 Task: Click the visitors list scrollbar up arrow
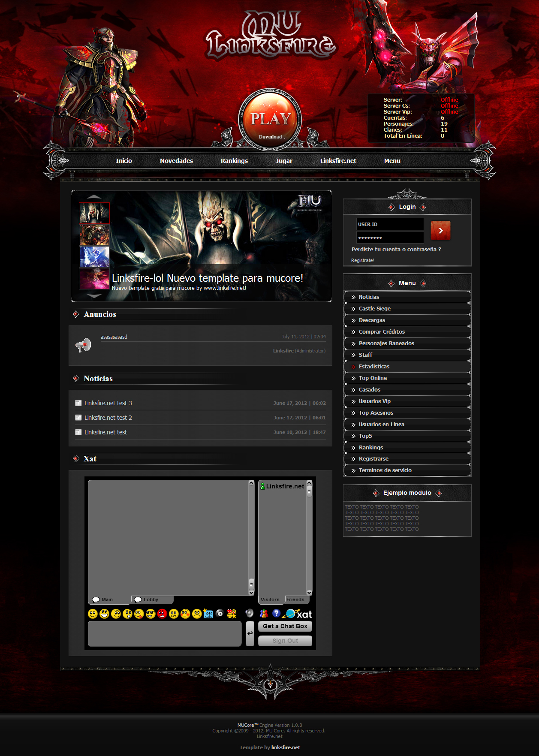[x=309, y=483]
